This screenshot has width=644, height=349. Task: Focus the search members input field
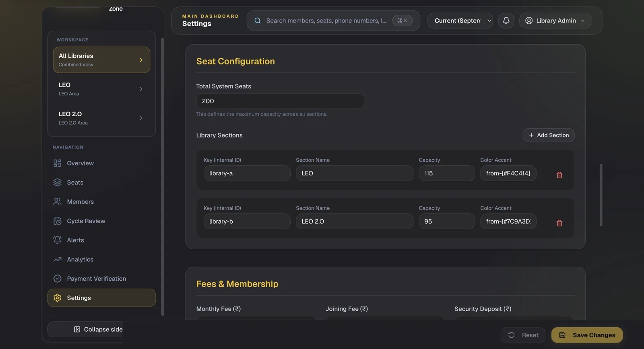pyautogui.click(x=326, y=21)
